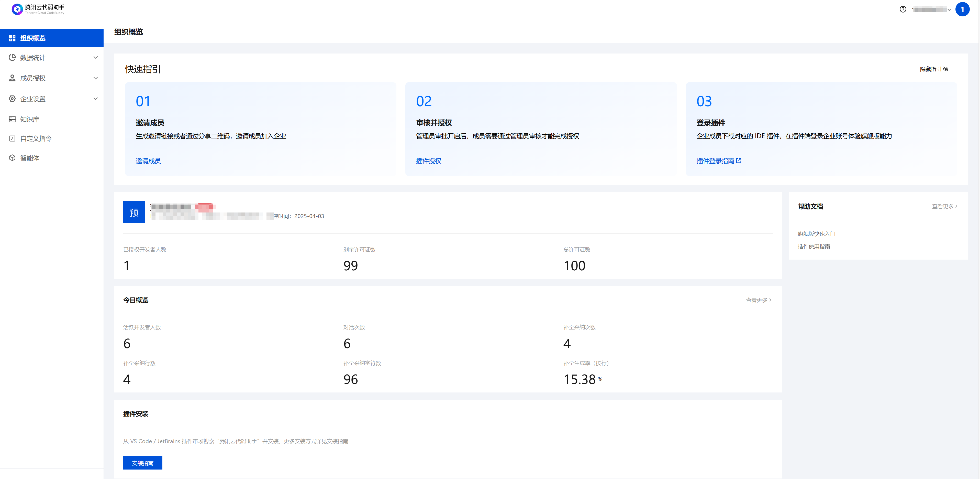Click the Tencent Cloud CodeBuddy logo
This screenshot has width=980, height=479.
pos(17,9)
